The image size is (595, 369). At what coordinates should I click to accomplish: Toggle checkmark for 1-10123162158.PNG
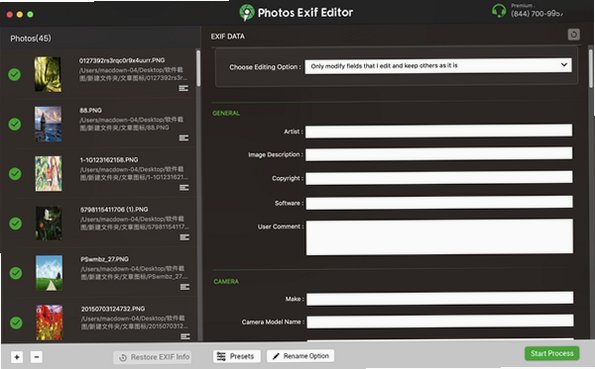(15, 174)
